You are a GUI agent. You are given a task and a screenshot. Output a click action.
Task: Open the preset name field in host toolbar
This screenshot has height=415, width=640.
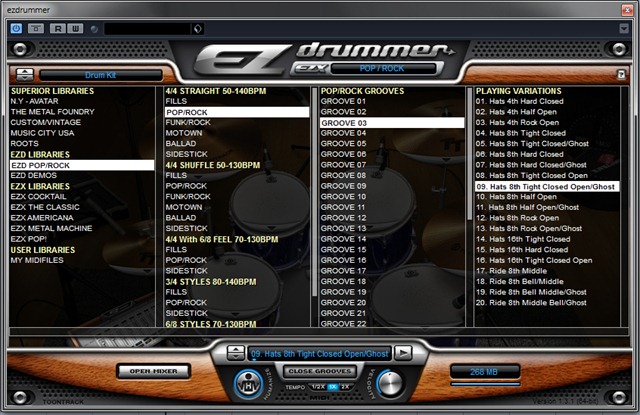coord(147,29)
